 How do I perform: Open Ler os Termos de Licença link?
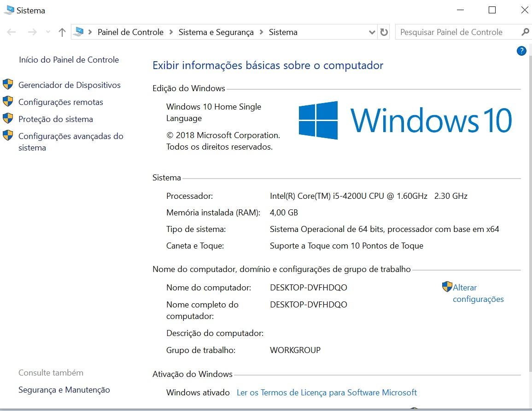coord(327,392)
